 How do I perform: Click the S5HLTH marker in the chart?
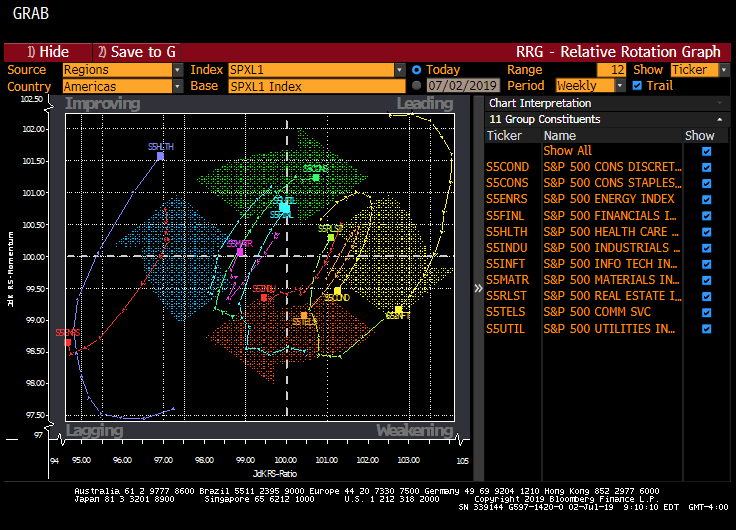[160, 156]
